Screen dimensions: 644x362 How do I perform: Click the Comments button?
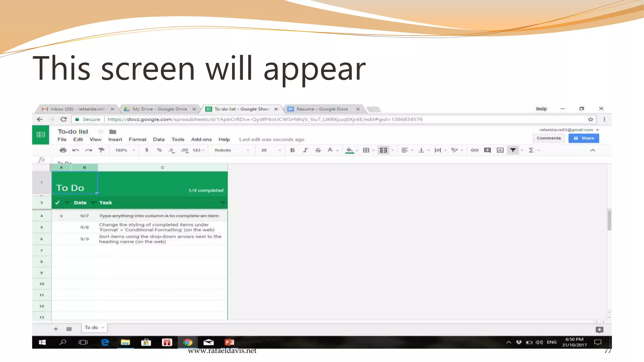[549, 138]
